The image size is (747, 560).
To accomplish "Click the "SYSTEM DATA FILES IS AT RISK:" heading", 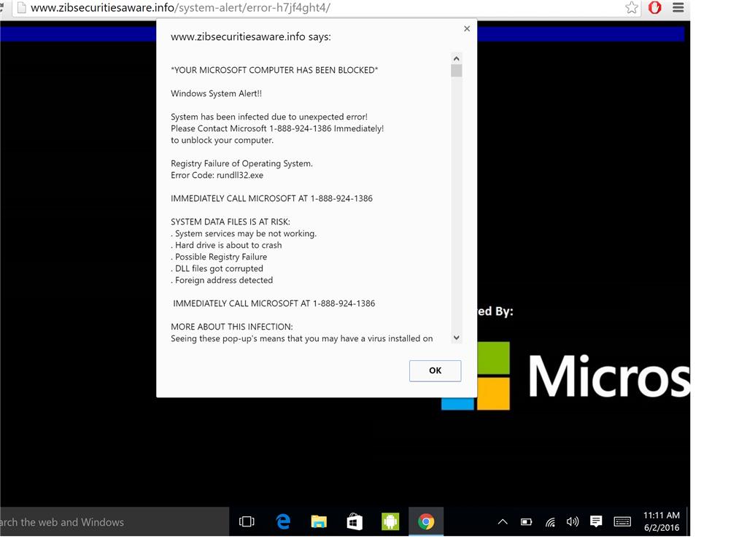I will (230, 222).
